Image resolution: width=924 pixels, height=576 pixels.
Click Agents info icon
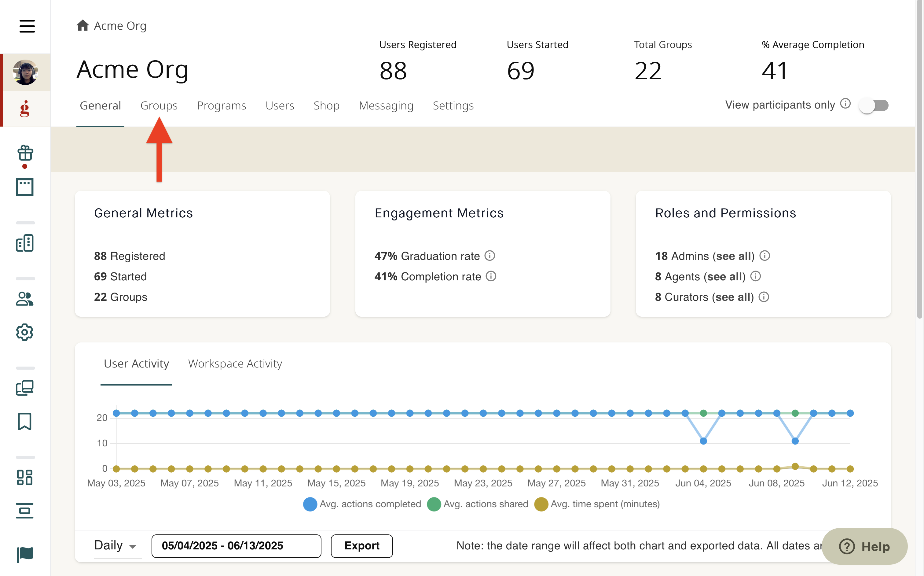pos(755,276)
